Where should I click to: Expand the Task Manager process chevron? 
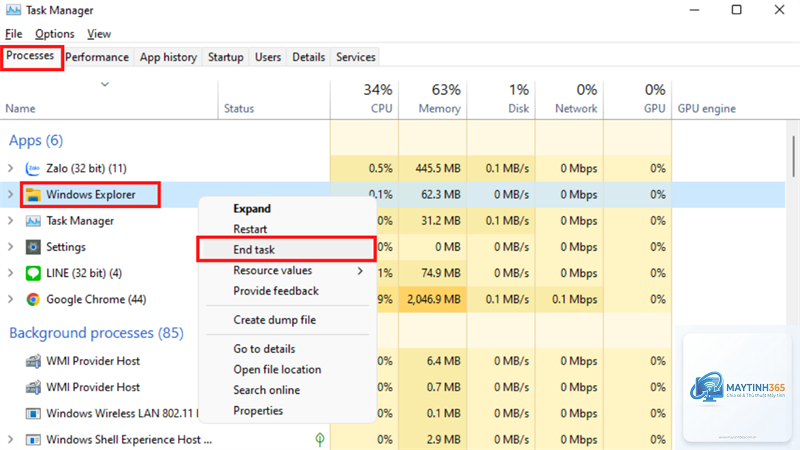(x=10, y=221)
